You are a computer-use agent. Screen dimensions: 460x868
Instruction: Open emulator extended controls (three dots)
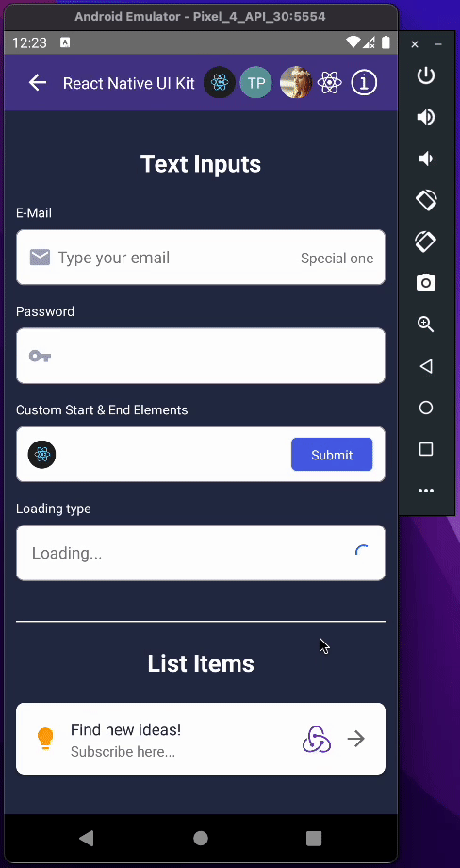point(426,491)
